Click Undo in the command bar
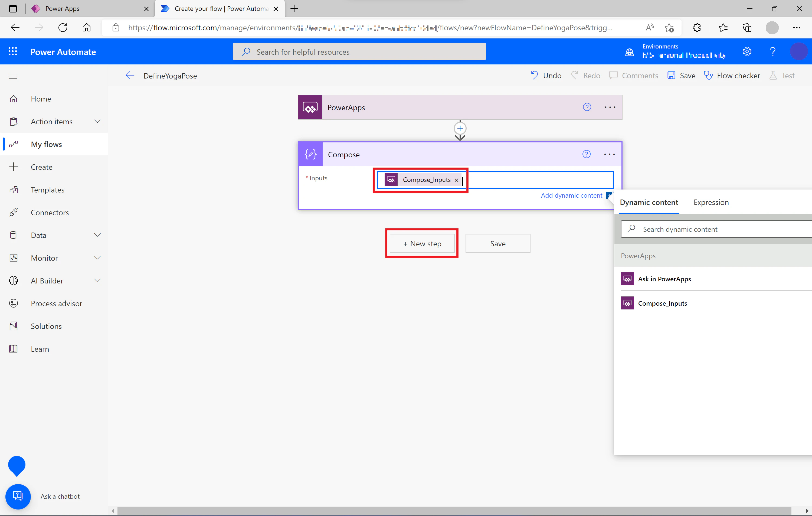This screenshot has width=812, height=516. click(546, 76)
